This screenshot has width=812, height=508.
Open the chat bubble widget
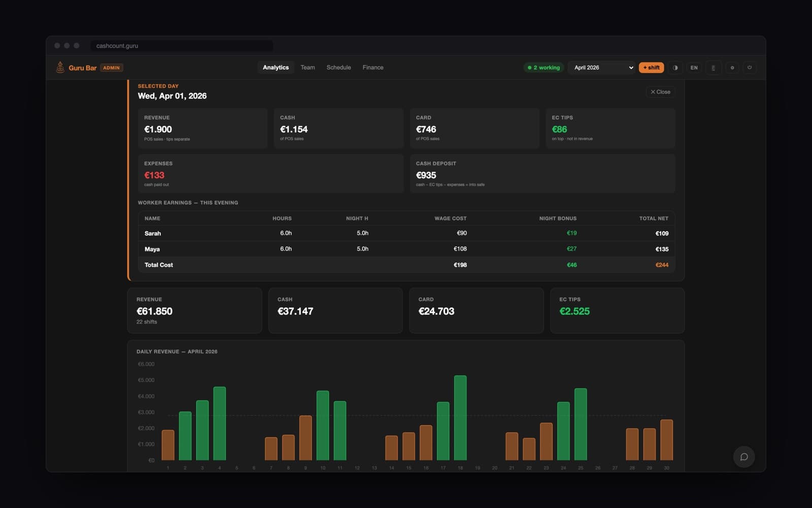click(x=744, y=457)
